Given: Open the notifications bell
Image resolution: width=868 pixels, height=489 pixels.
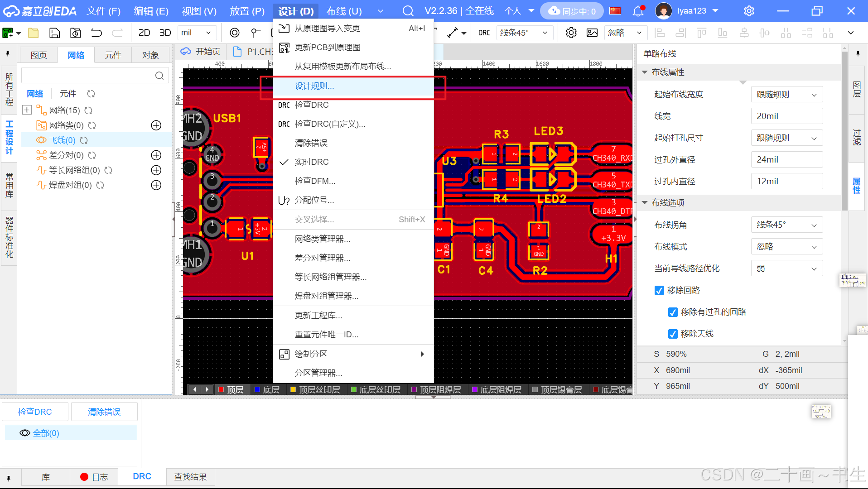Looking at the screenshot, I should click(638, 11).
